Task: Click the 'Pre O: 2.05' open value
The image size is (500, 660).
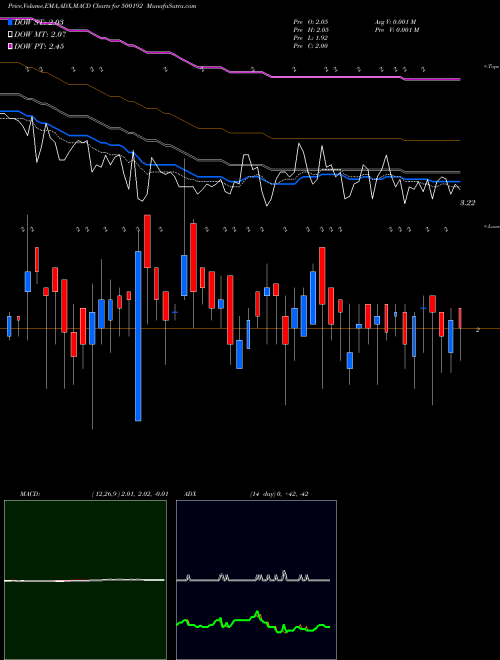Action: (x=311, y=22)
